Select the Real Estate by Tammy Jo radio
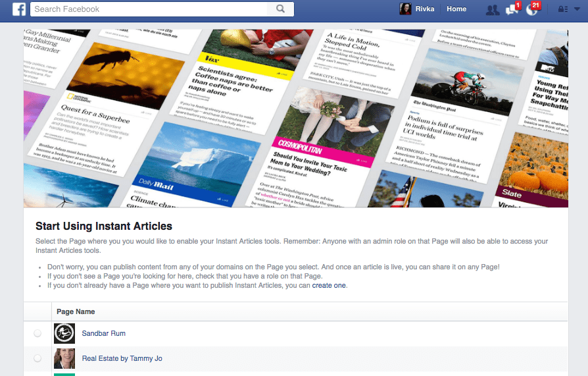 coord(37,358)
